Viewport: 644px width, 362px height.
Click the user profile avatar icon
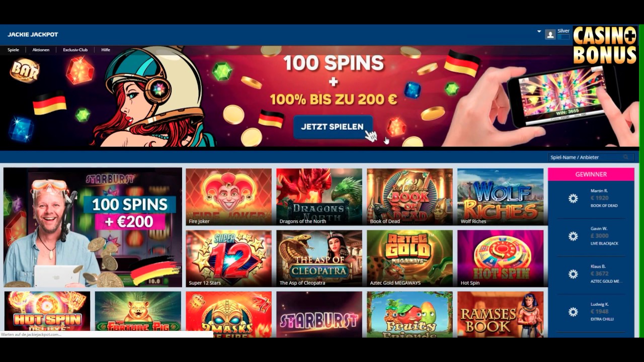point(550,35)
